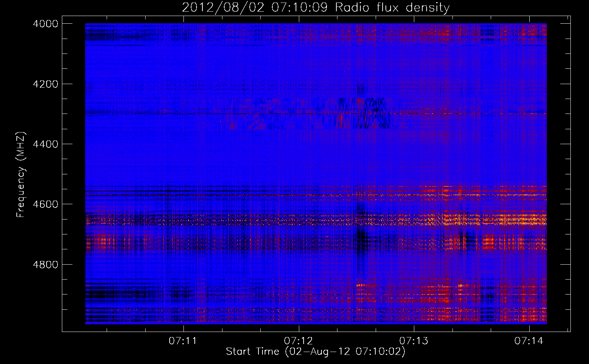Select the 4800 frequency axis label
This screenshot has width=589, height=364.
coord(46,265)
